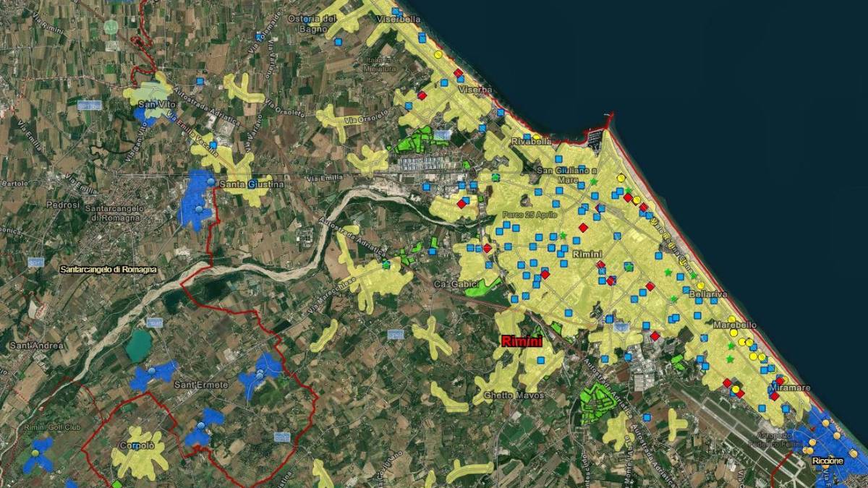This screenshot has width=868, height=488.
Task: Click isolated blue square marker beside airport runway
Action: (x=647, y=416)
